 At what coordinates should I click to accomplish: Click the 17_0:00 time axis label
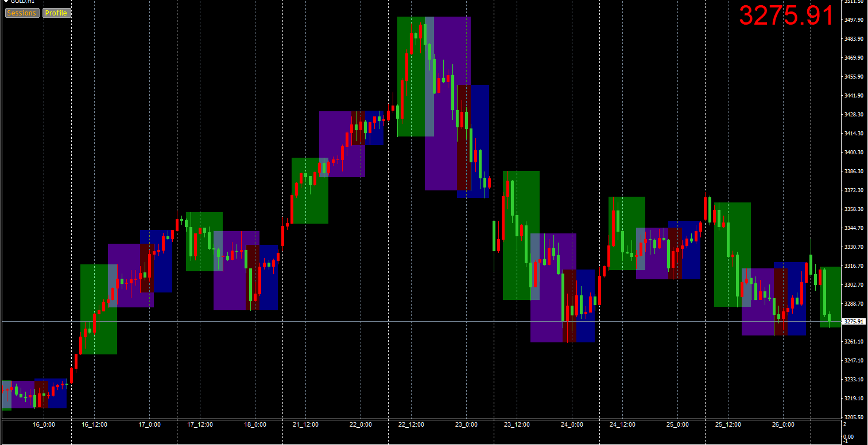[x=149, y=425]
